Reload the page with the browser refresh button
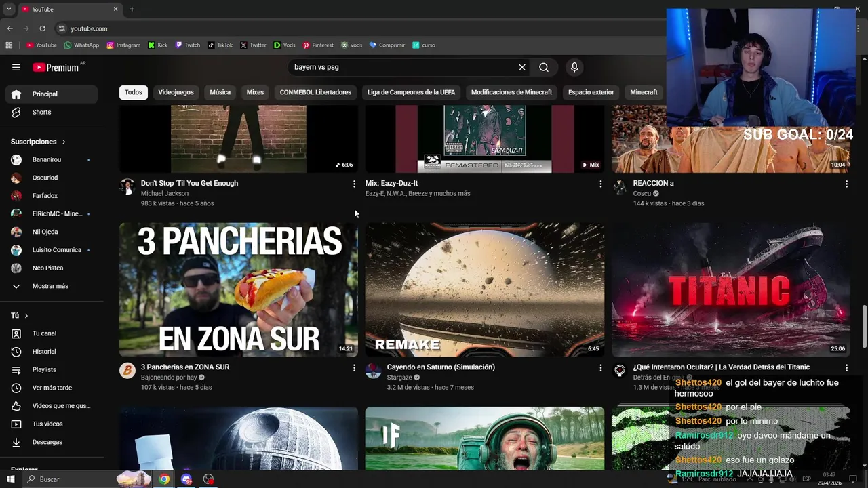Screen dimensions: 868x488 coord(42,28)
